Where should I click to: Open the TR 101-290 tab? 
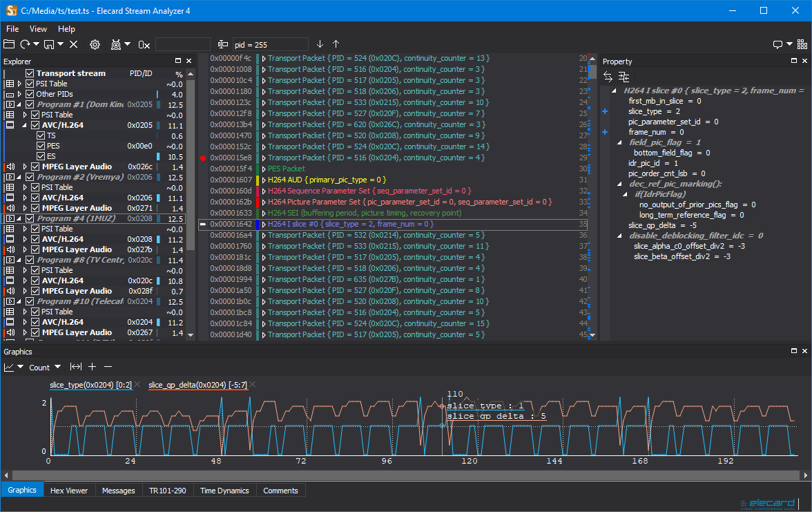tap(168, 490)
